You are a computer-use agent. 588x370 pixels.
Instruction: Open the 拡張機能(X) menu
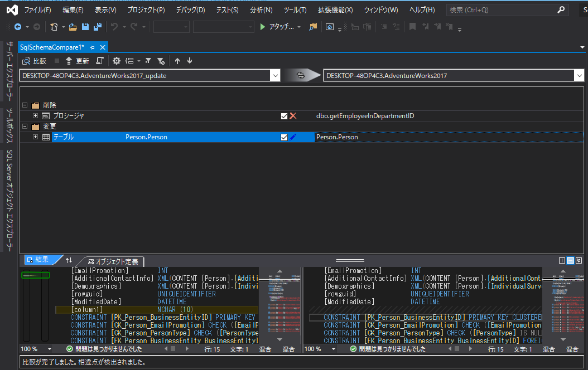pos(335,10)
